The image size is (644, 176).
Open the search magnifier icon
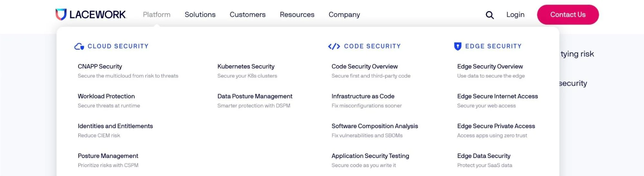point(489,15)
